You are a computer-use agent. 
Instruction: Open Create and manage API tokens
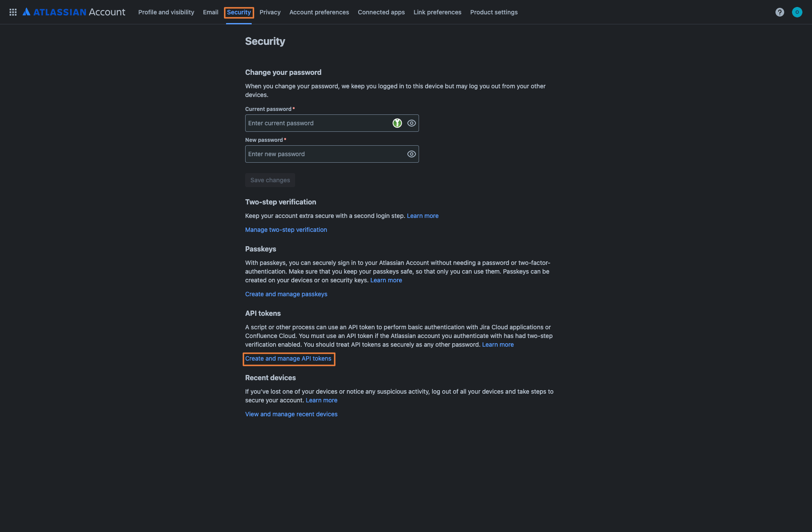click(289, 358)
